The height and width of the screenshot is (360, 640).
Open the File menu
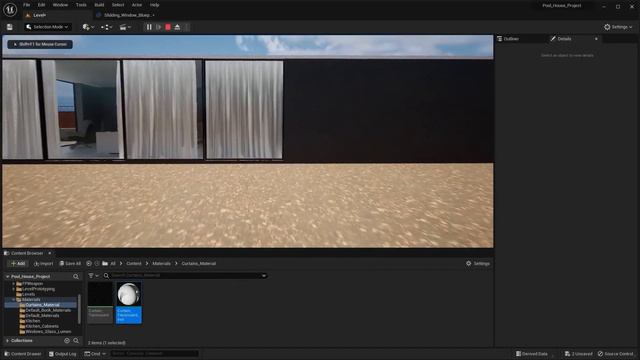pyautogui.click(x=27, y=5)
